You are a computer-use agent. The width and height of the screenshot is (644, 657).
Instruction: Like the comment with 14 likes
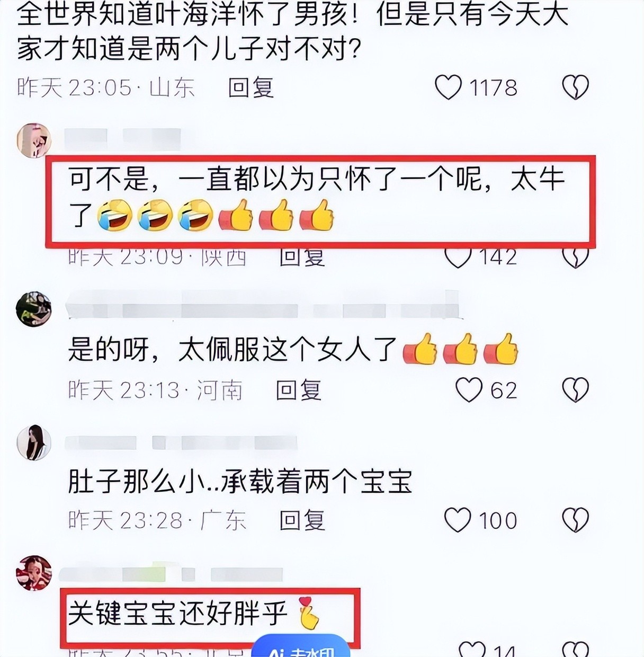472,650
